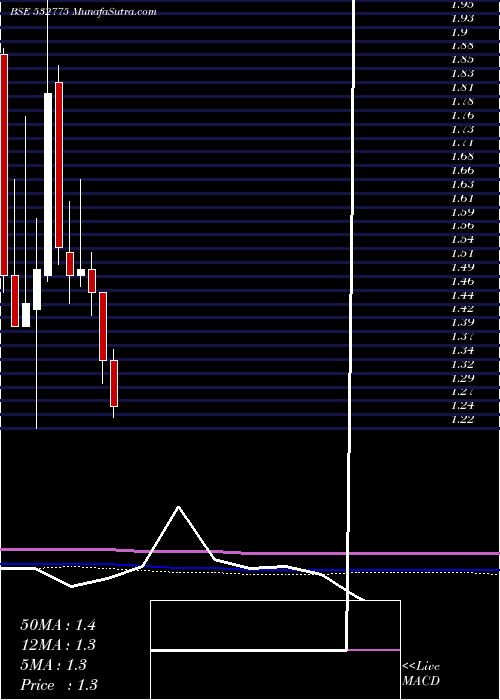The height and width of the screenshot is (700, 500).
Task: Click the 1.56 price axis label
Action: click(x=462, y=226)
